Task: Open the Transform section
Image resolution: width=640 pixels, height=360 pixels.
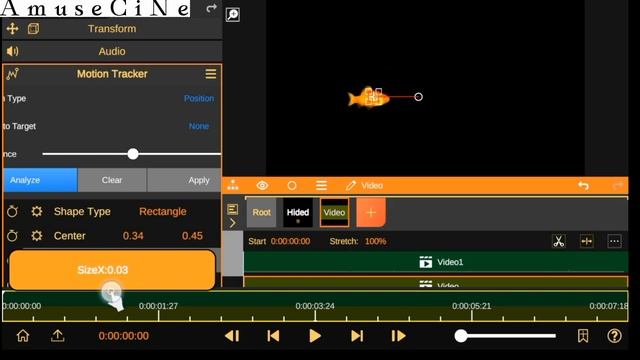Action: point(112,29)
